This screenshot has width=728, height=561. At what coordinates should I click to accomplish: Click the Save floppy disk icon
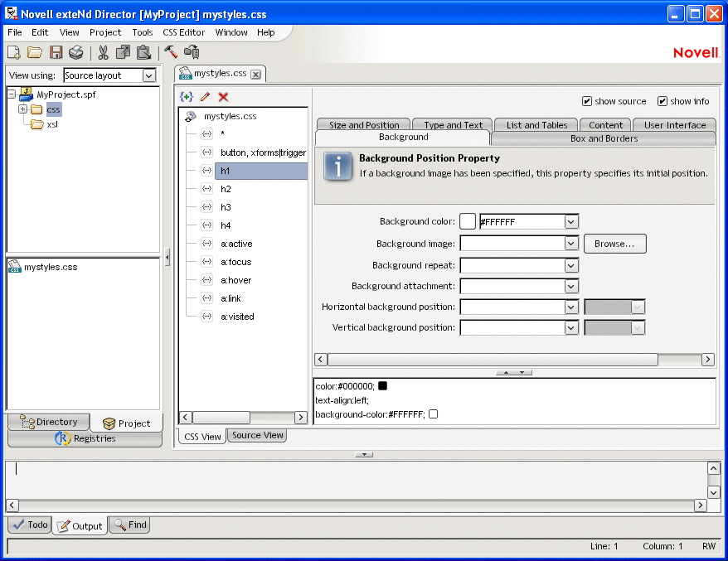pyautogui.click(x=56, y=52)
